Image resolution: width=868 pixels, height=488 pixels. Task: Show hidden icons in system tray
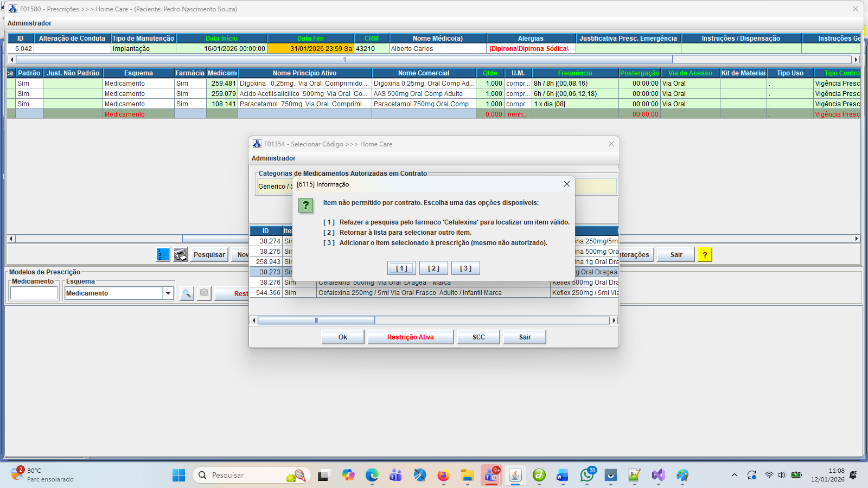[735, 476]
